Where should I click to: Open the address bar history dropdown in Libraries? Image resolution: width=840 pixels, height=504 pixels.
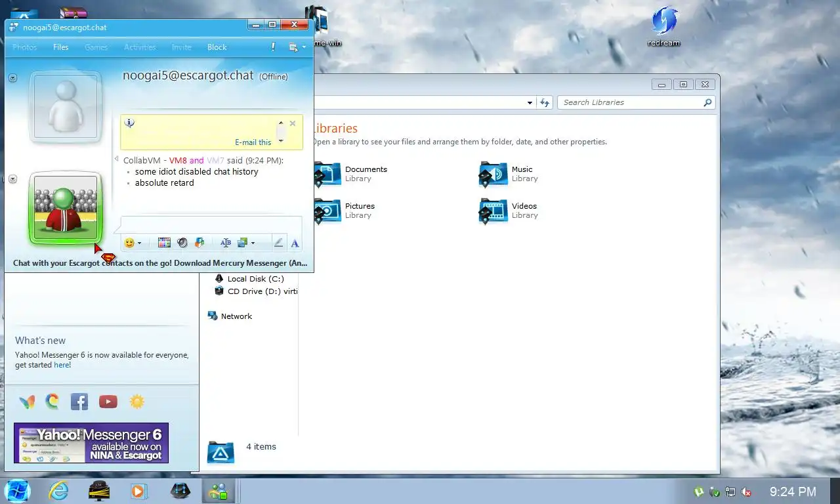(x=530, y=103)
